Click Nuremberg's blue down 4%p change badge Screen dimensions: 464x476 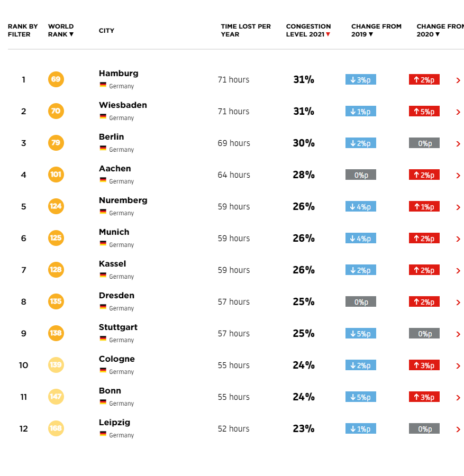click(360, 207)
